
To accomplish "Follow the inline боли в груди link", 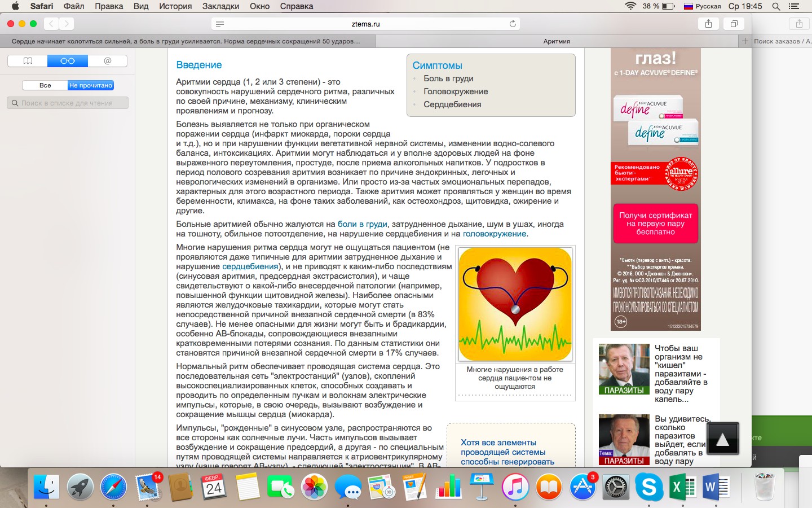I will pos(362,224).
